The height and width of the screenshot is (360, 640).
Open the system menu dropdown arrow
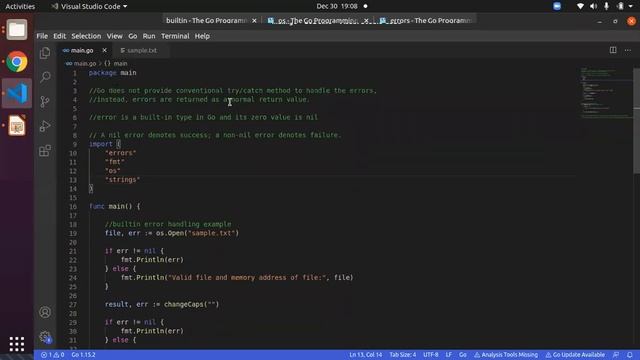(631, 6)
